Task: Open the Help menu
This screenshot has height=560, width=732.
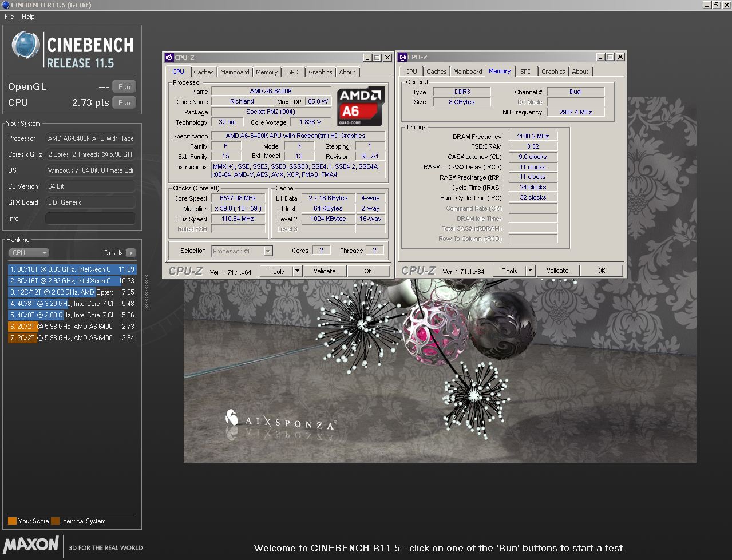Action: pos(28,17)
